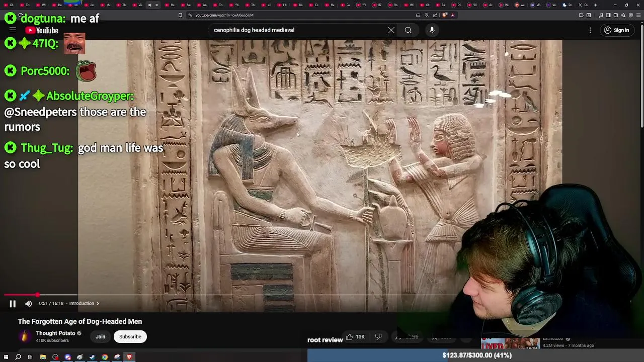Open File Explorer from taskbar

click(x=43, y=357)
